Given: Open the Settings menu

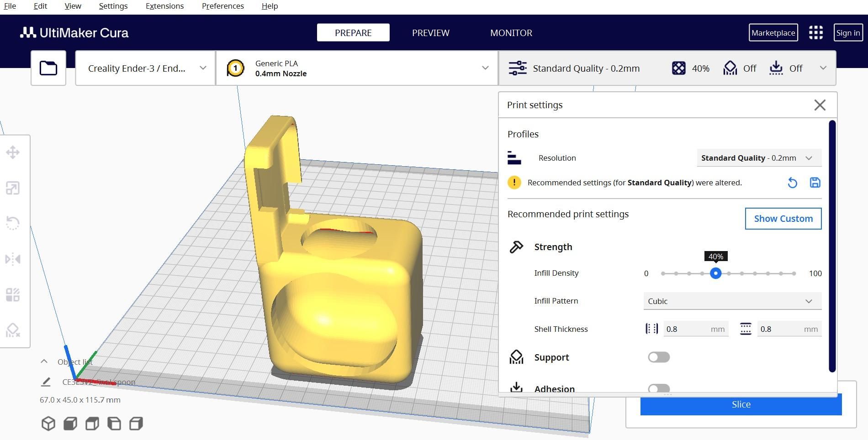Looking at the screenshot, I should [113, 6].
